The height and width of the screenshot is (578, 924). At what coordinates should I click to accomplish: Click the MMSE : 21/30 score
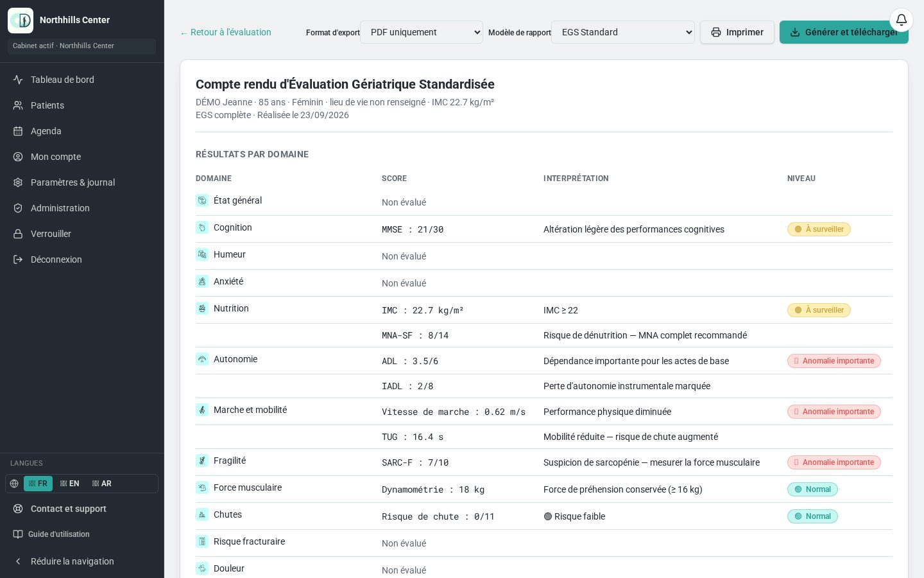pyautogui.click(x=413, y=229)
